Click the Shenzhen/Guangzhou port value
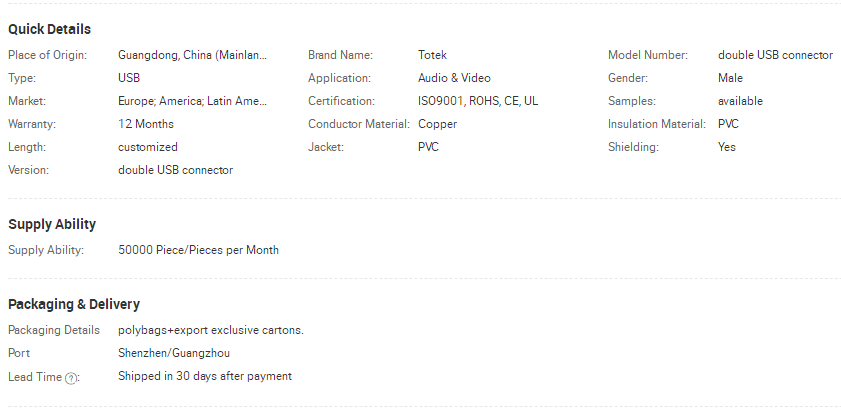This screenshot has width=841, height=413. (x=174, y=353)
